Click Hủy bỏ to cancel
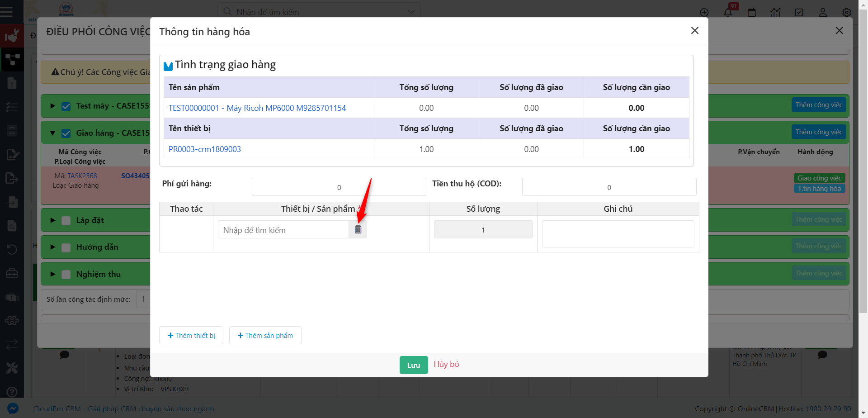This screenshot has width=868, height=418. pos(446,364)
